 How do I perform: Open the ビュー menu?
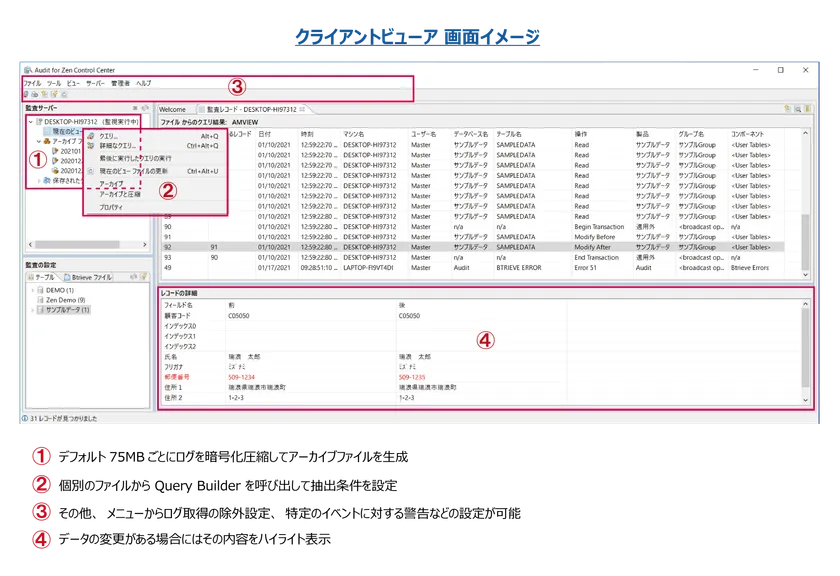click(73, 83)
